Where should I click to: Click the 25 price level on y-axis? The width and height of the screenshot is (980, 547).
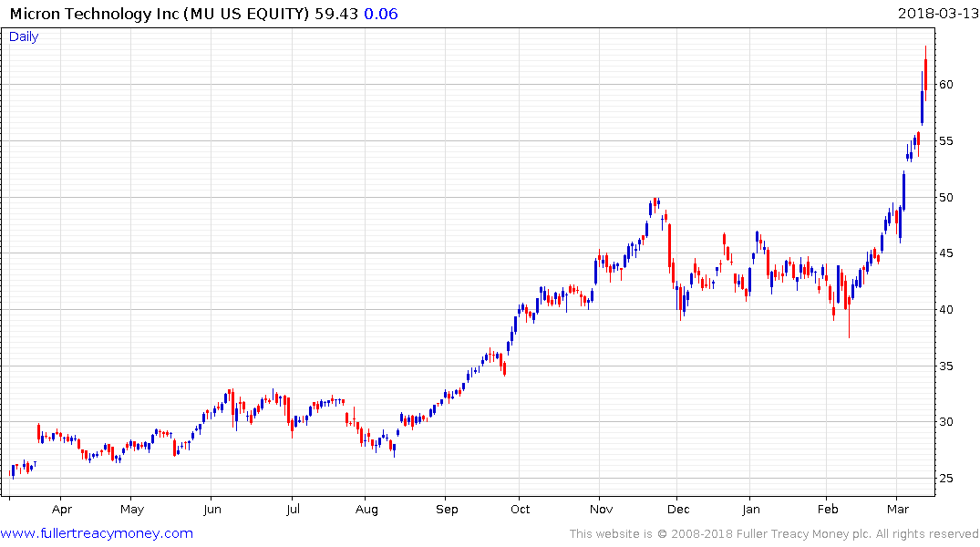tap(946, 479)
